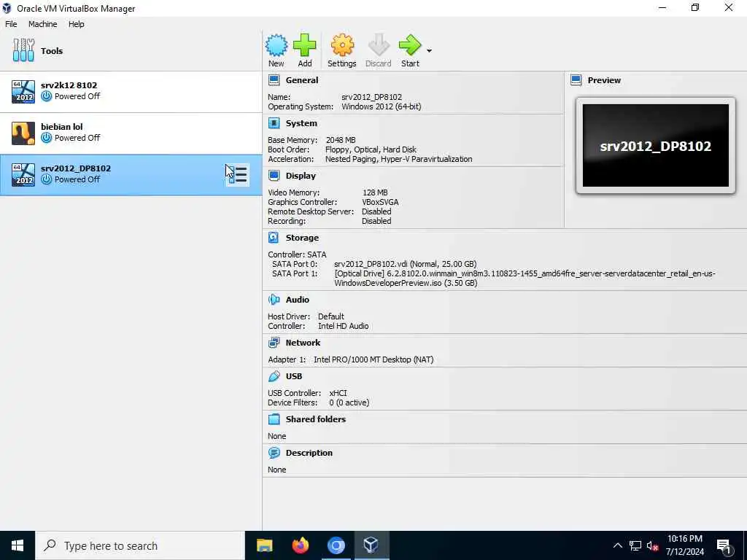Open the USB section header link
This screenshot has width=747, height=560.
point(294,376)
